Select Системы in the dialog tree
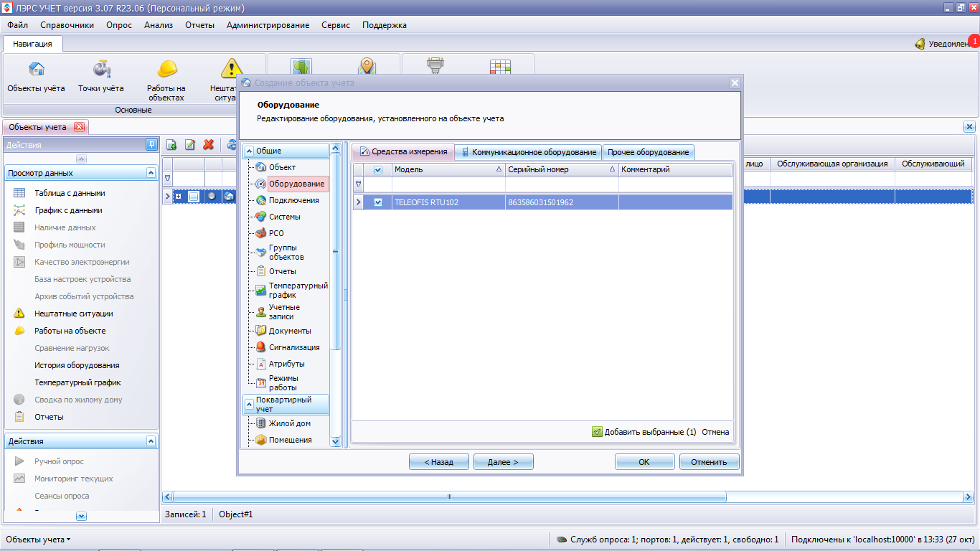This screenshot has width=980, height=551. (284, 217)
